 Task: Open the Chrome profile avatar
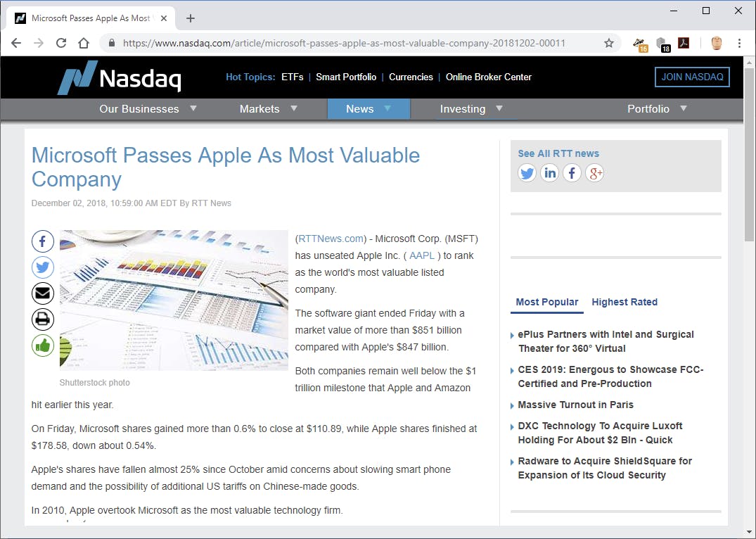pyautogui.click(x=717, y=43)
